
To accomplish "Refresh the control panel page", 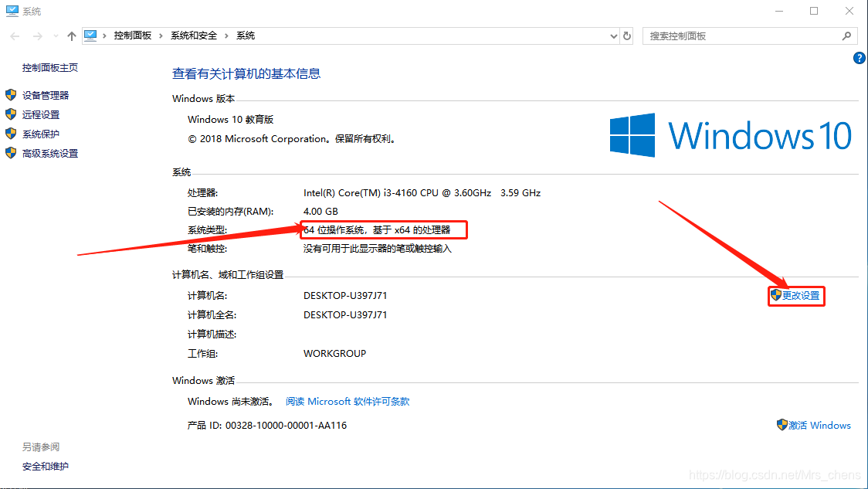I will 626,36.
